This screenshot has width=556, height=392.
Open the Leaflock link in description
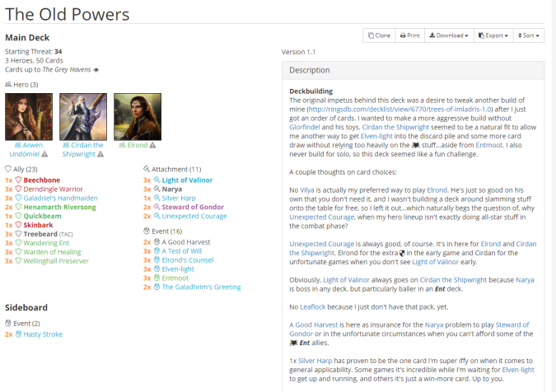click(313, 306)
